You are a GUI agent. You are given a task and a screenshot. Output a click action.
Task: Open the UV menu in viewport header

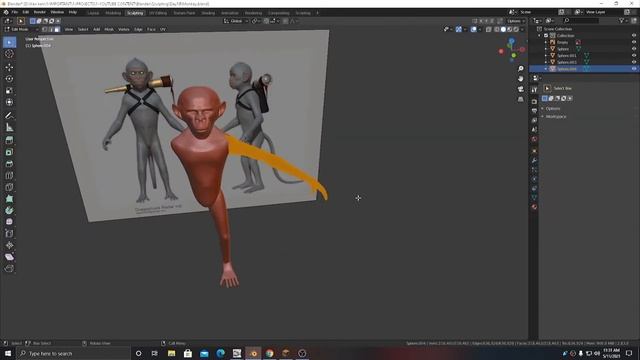(163, 29)
